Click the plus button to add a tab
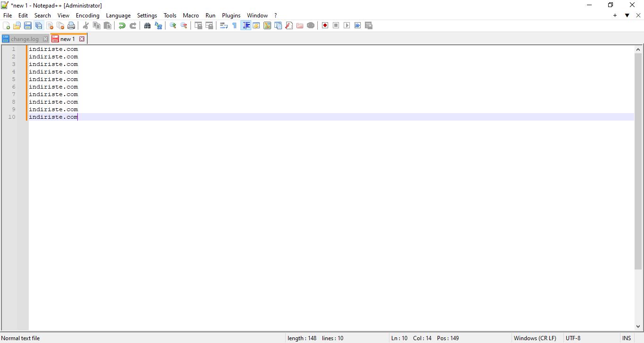 [x=615, y=16]
